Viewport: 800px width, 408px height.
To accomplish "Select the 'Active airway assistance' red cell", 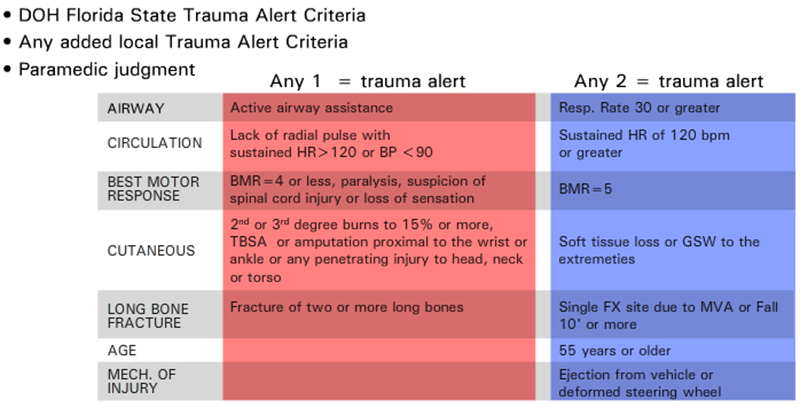I will (310, 108).
